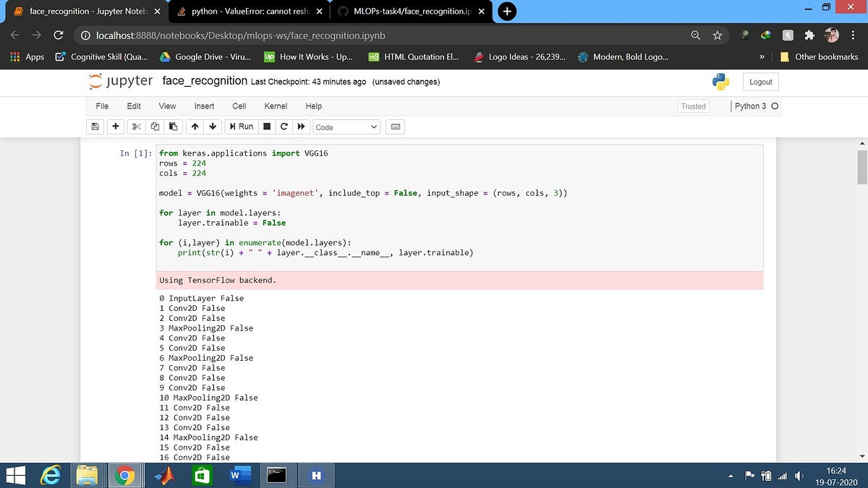
Task: Save the notebook
Action: click(95, 127)
